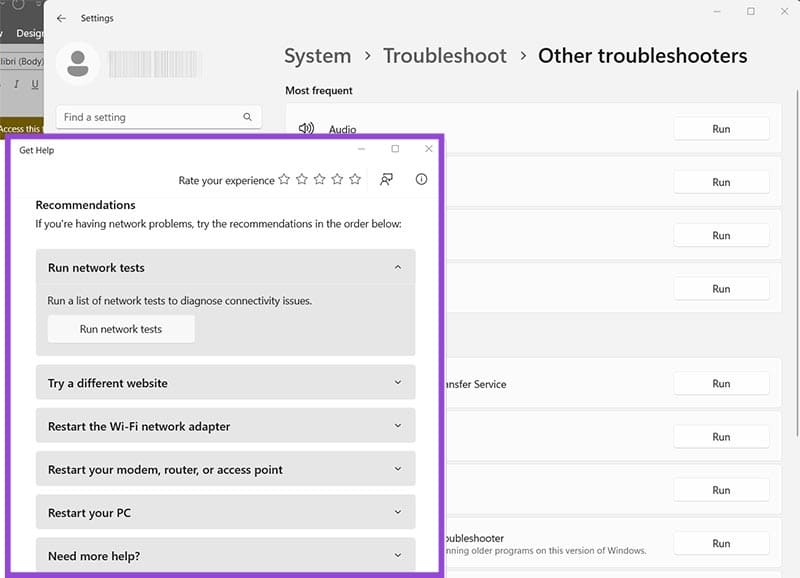Screen dimensions: 800x578
Task: Run the Audio troubleshooter
Action: click(721, 129)
